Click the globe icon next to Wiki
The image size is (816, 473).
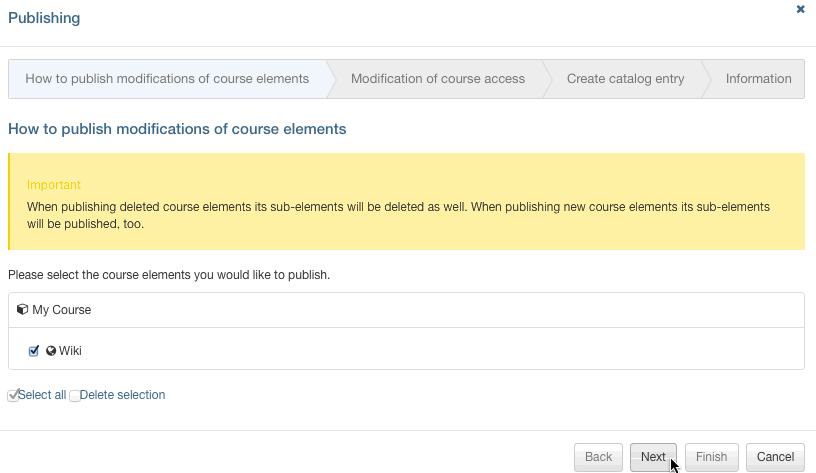pyautogui.click(x=51, y=350)
